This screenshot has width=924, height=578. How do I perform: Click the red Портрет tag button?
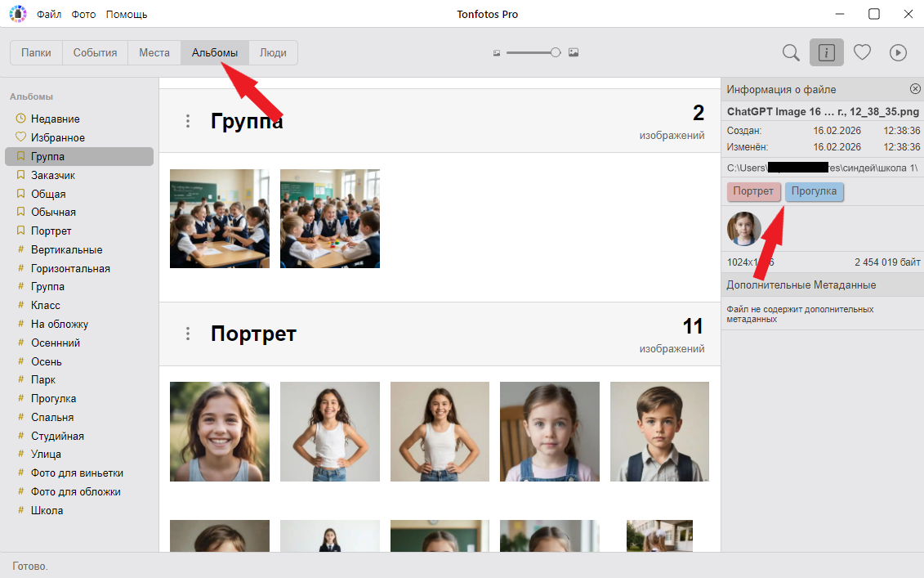pos(753,191)
